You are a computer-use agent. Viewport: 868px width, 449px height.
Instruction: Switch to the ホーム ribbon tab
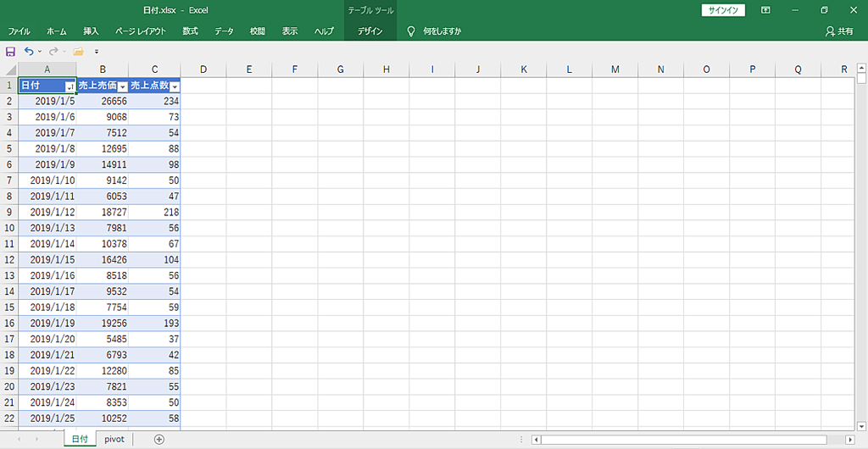pyautogui.click(x=57, y=31)
